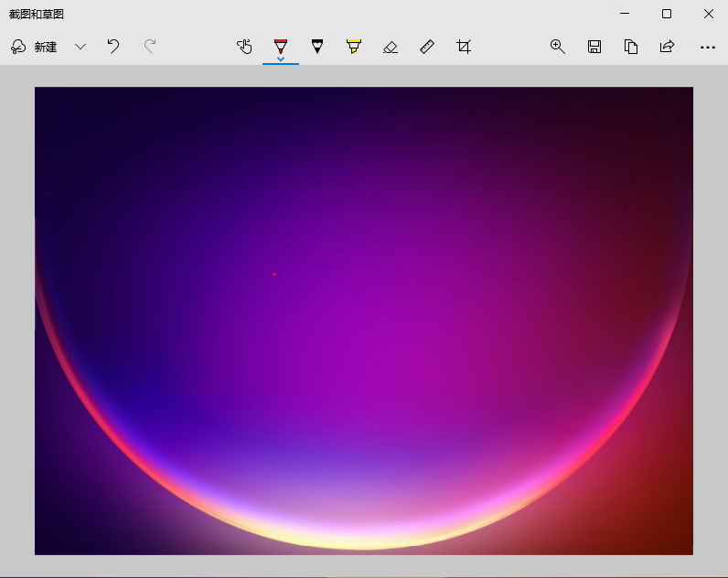The width and height of the screenshot is (728, 578).
Task: Choose the yellow highlighter tool
Action: pyautogui.click(x=354, y=47)
